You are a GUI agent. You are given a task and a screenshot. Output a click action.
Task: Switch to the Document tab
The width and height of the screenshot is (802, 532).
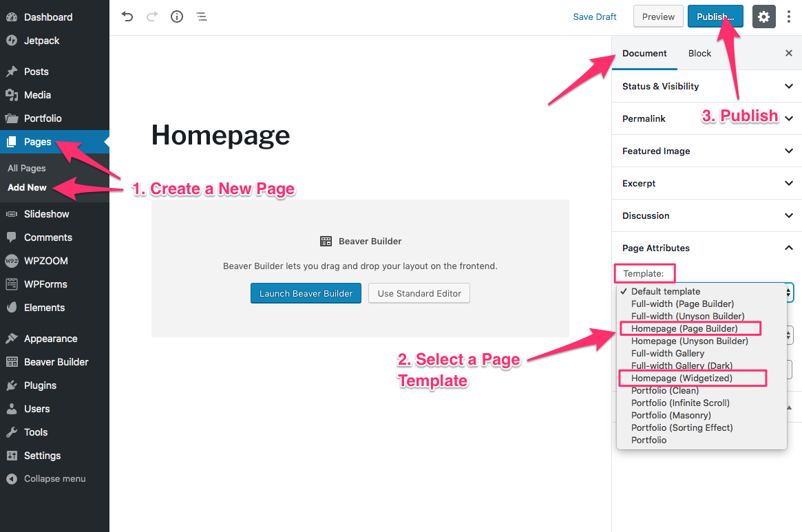[x=644, y=53]
